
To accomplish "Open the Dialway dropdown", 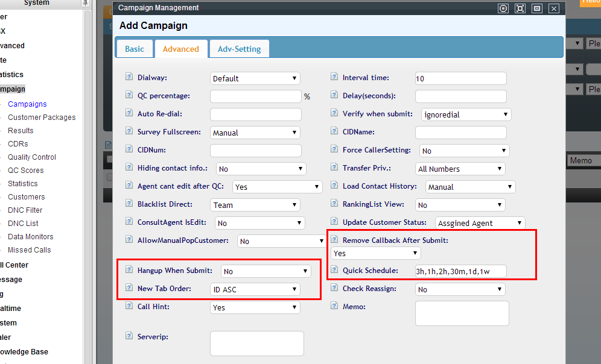I will [x=255, y=78].
